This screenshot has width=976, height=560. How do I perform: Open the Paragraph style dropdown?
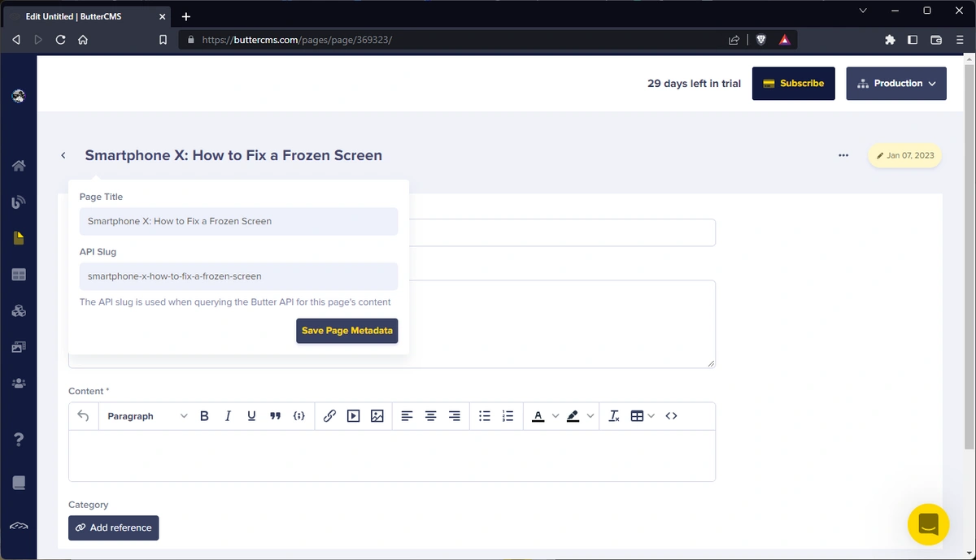pyautogui.click(x=147, y=416)
